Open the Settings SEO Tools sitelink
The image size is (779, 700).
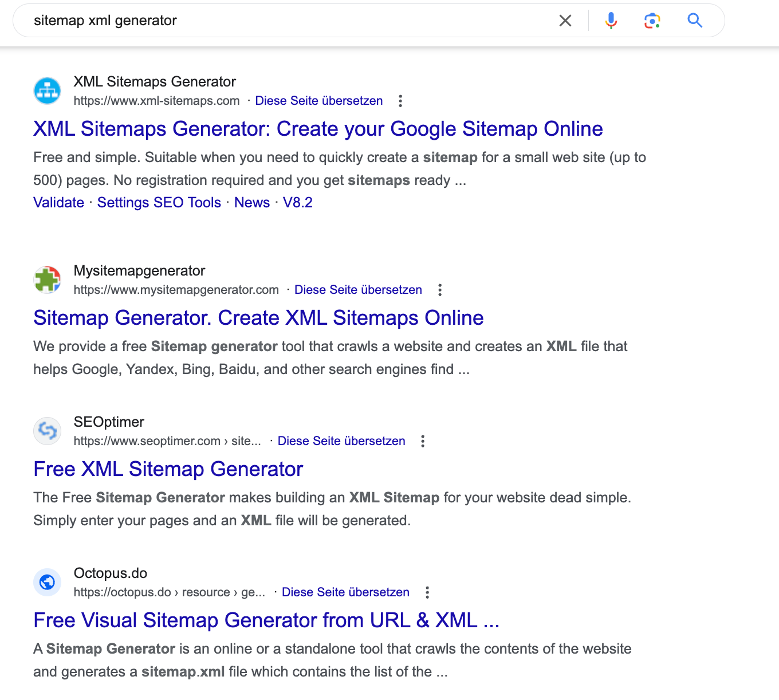[x=159, y=203]
